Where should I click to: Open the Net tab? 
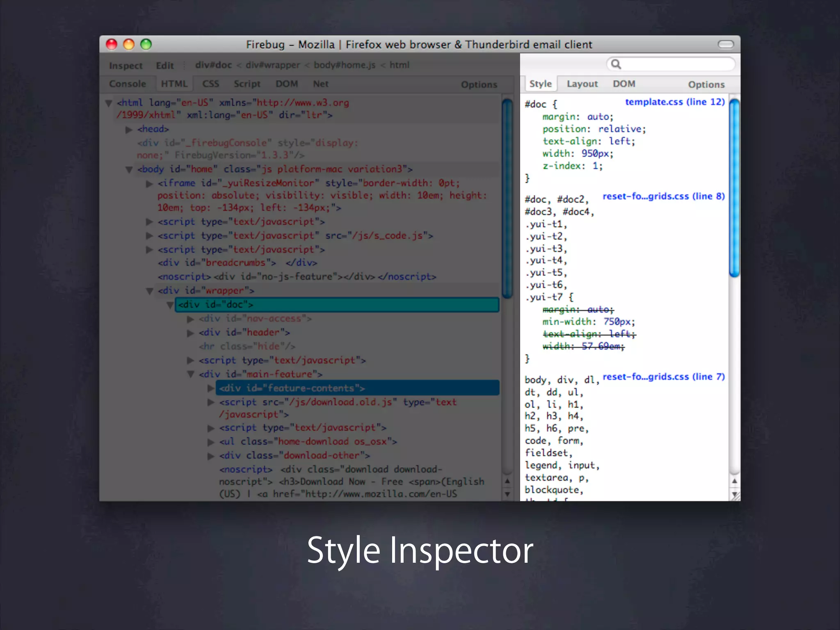(x=321, y=84)
